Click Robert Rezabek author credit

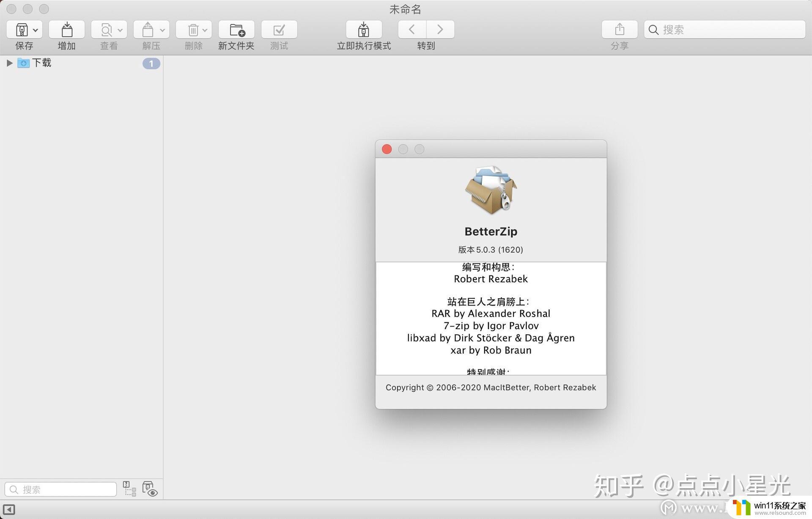coord(491,279)
